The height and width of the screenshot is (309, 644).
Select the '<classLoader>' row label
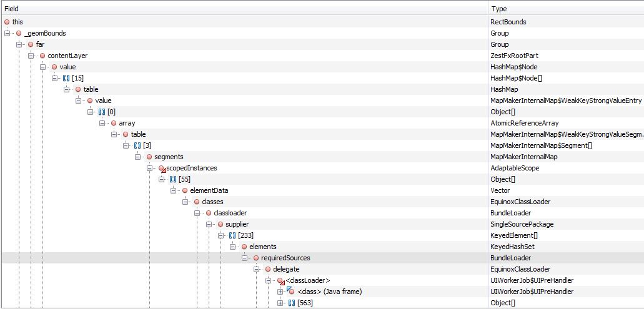(308, 281)
